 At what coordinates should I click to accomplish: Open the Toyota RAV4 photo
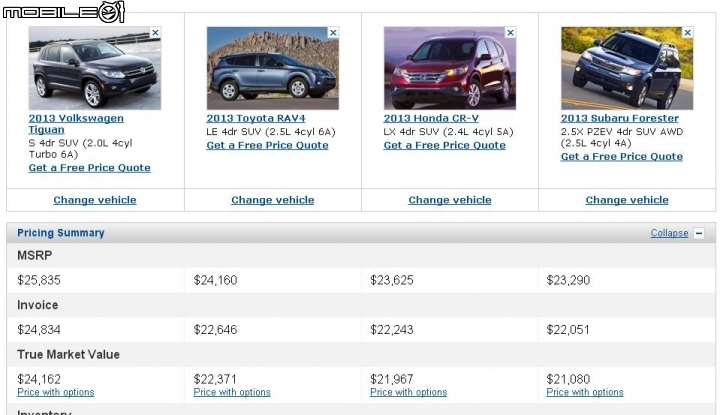[x=273, y=68]
